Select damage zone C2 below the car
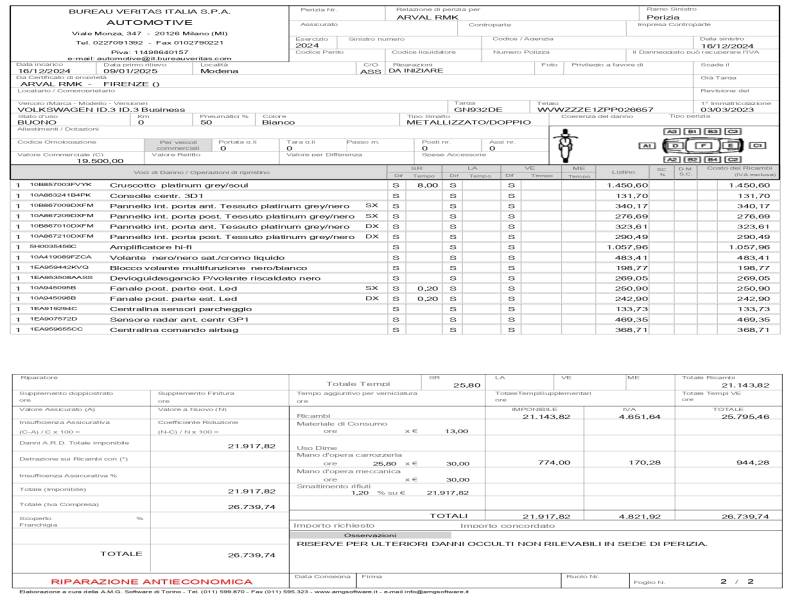Screen dimensions: 800x600 click(x=733, y=160)
